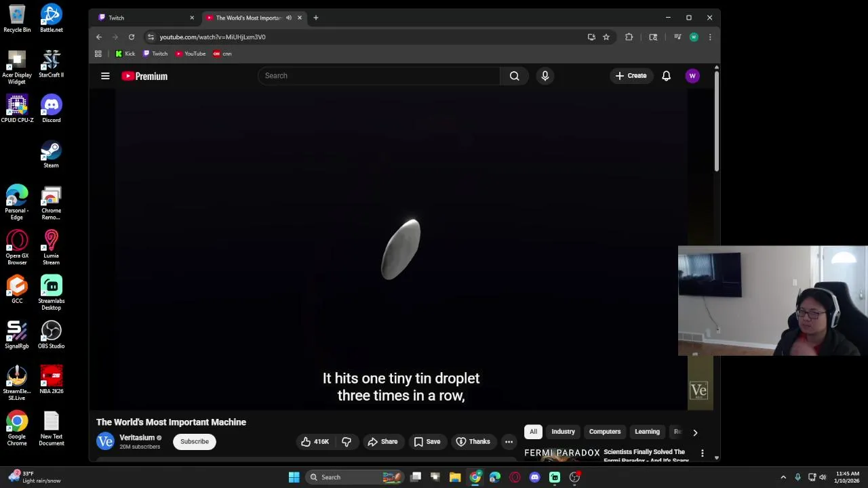Select the Industry filter chip
The width and height of the screenshot is (868, 488).
(563, 432)
